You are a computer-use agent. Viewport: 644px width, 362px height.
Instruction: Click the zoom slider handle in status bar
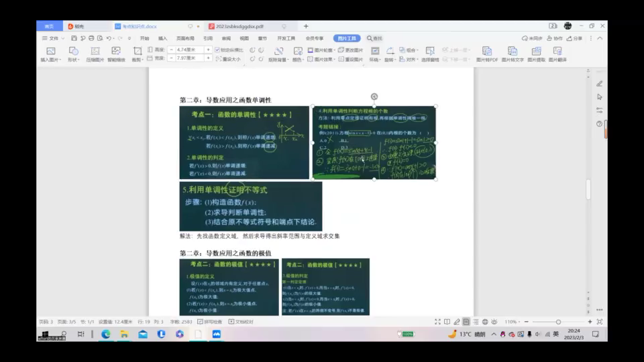tap(558, 322)
